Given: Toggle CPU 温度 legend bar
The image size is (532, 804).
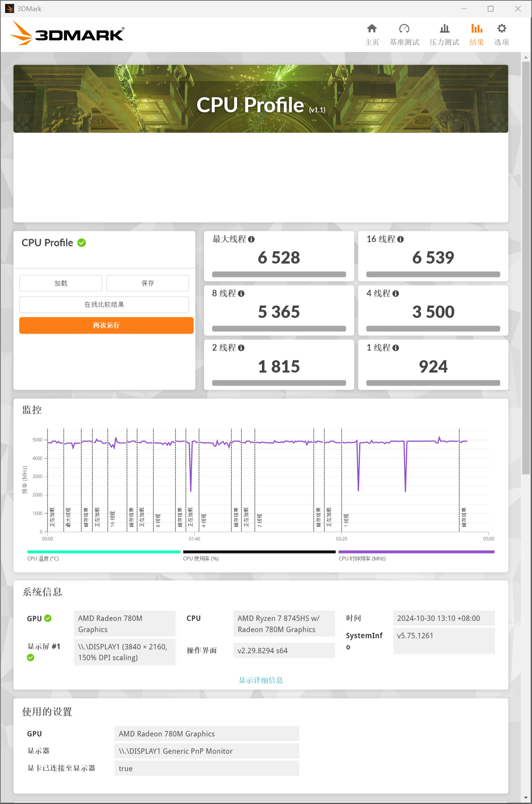Looking at the screenshot, I should 104,552.
